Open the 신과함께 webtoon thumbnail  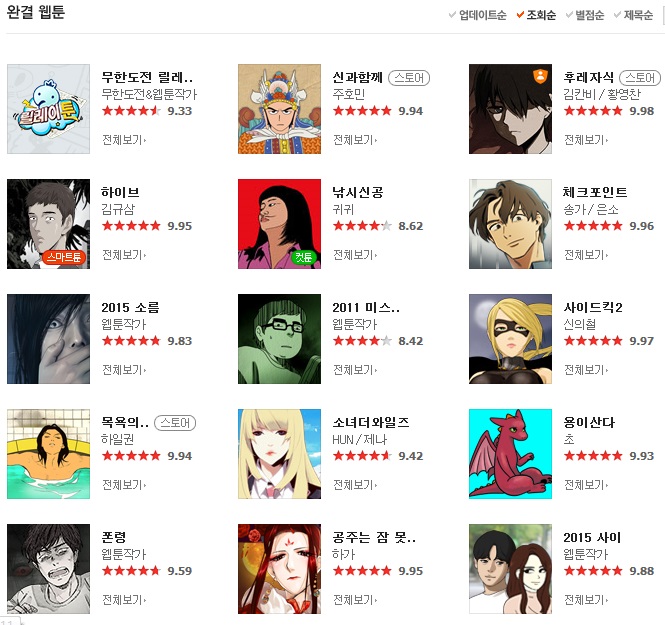click(279, 109)
